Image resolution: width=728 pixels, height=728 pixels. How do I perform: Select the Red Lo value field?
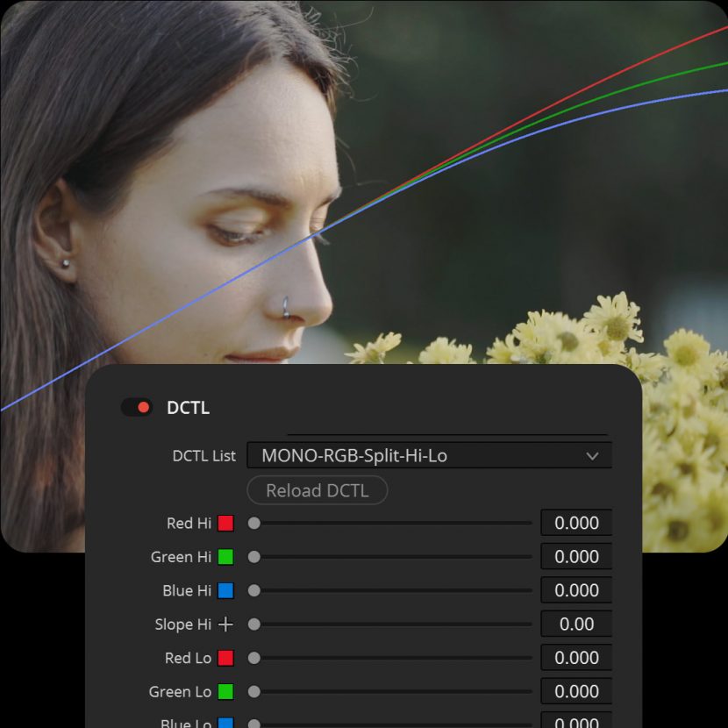coord(576,658)
